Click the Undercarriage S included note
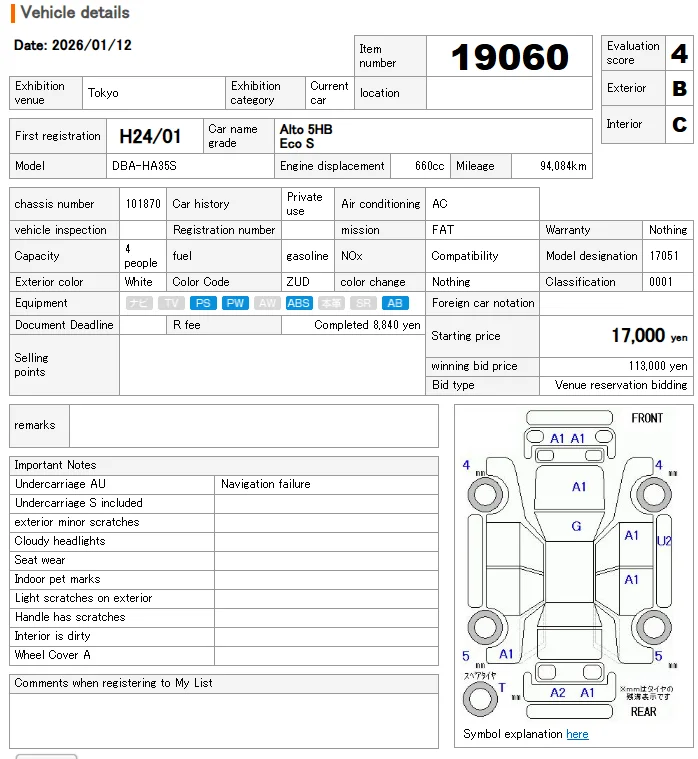Viewport: 698px width, 759px height. (78, 503)
